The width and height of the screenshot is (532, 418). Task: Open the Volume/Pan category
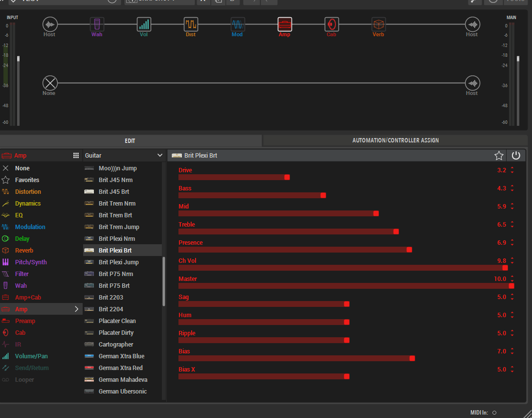41,356
